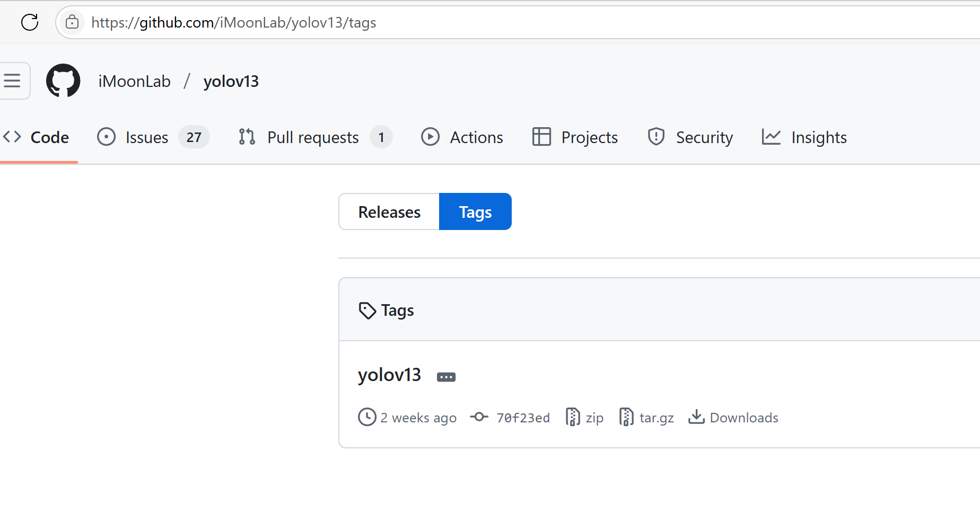
Task: Expand the yolov13 tag message ellipsis
Action: tap(446, 377)
